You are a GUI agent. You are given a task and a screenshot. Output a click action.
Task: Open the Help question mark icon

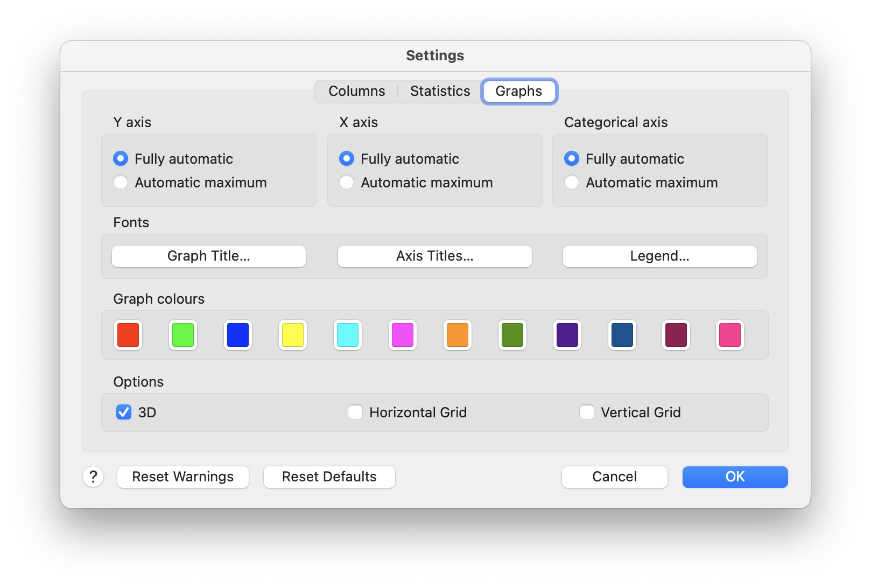[x=93, y=477]
